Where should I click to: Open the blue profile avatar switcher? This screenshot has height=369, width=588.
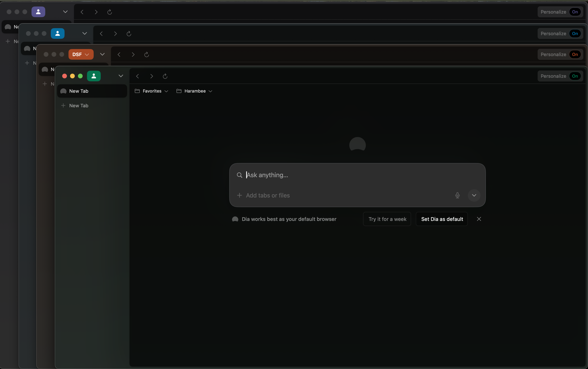point(57,33)
